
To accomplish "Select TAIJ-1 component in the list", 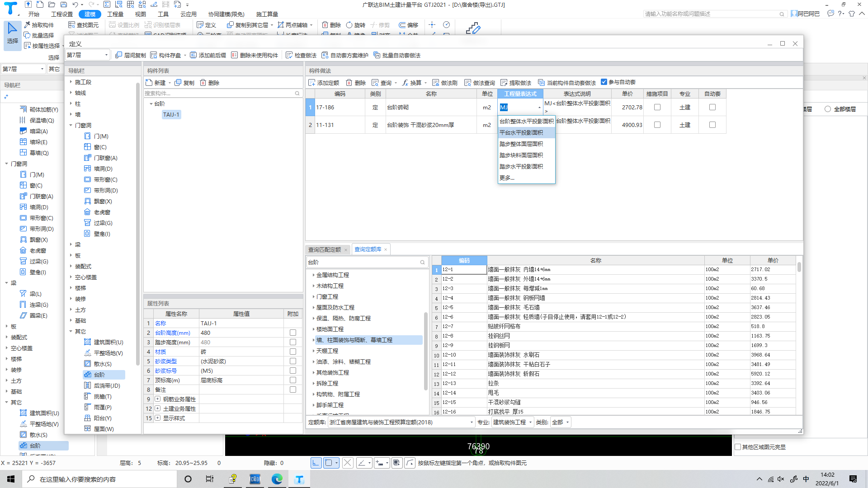I will coord(171,114).
